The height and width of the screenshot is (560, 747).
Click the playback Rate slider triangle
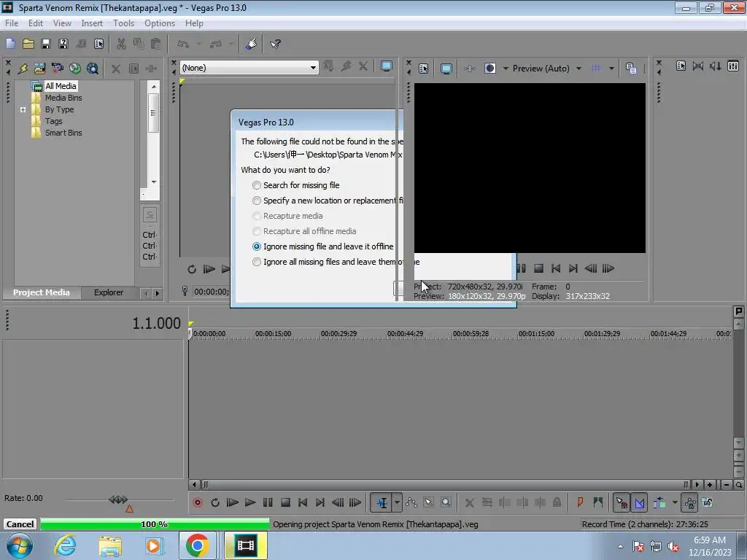[129, 509]
